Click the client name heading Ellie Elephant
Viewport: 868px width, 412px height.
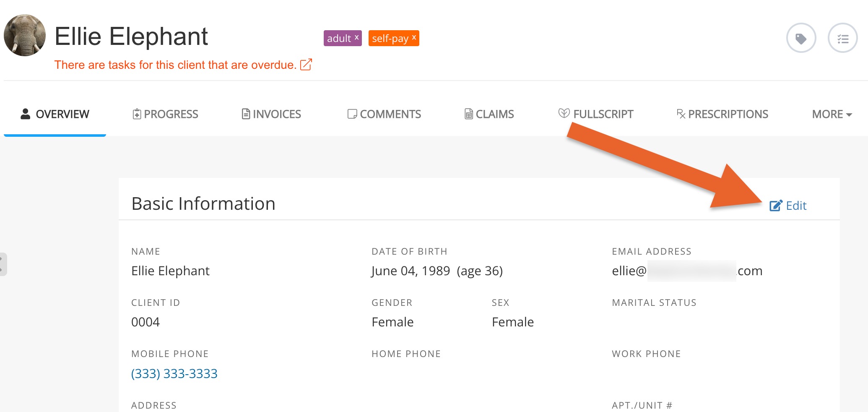(131, 37)
